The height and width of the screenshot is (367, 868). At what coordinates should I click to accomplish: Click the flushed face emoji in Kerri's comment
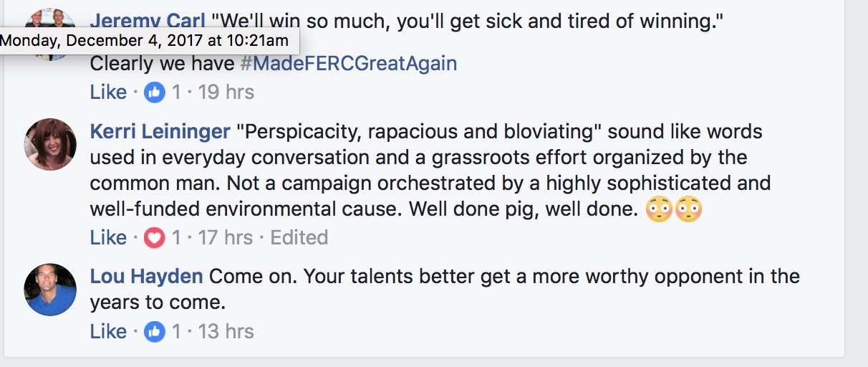659,209
